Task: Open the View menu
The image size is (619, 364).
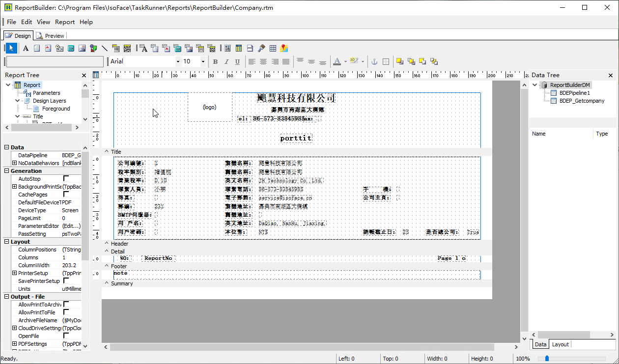Action: point(43,22)
